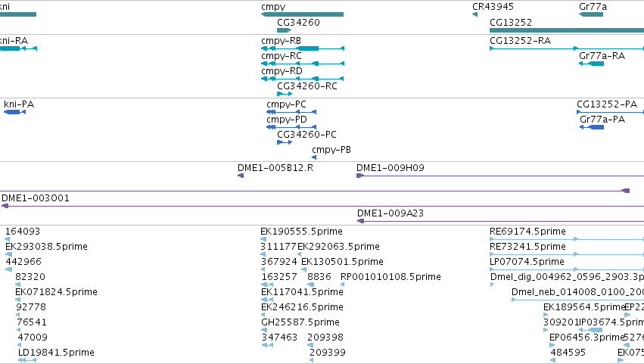Image resolution: width=644 pixels, height=364 pixels.
Task: Select the cmpy-PB protein label
Action: coord(331,150)
